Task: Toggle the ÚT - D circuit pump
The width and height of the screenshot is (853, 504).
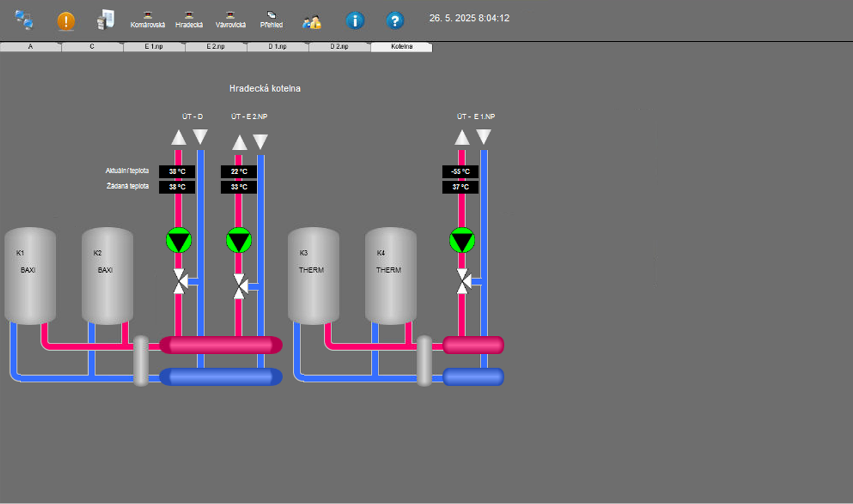Action: [179, 241]
